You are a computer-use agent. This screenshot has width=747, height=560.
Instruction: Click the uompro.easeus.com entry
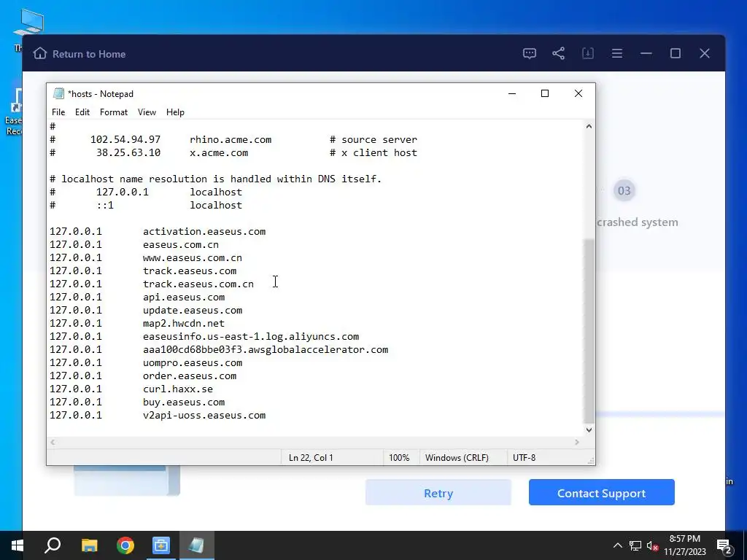point(193,363)
